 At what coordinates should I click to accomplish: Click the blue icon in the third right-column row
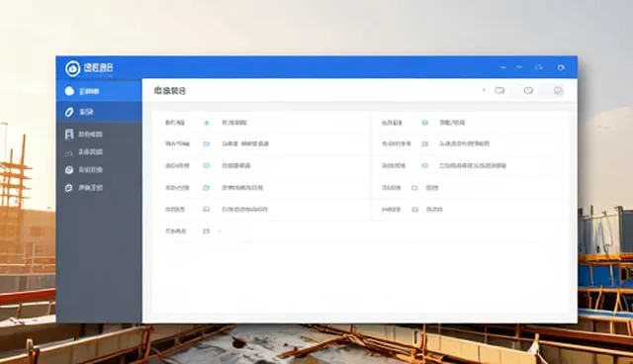[424, 165]
